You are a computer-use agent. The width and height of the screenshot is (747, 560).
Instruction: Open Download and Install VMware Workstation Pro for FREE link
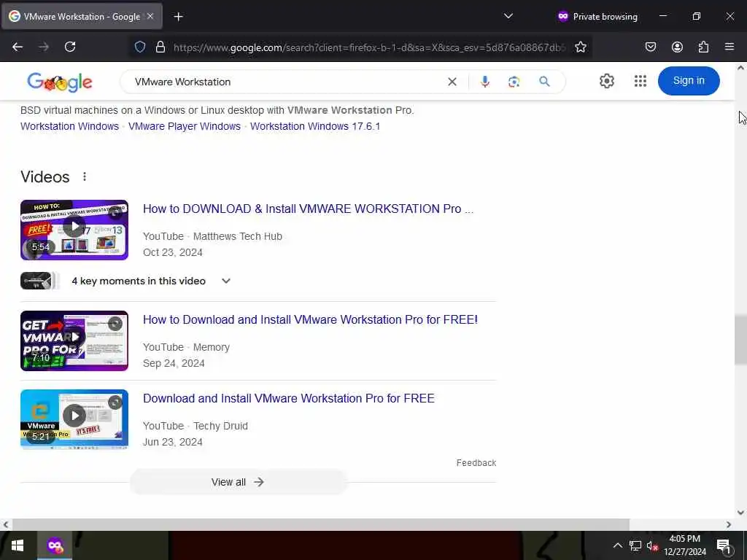coord(289,398)
